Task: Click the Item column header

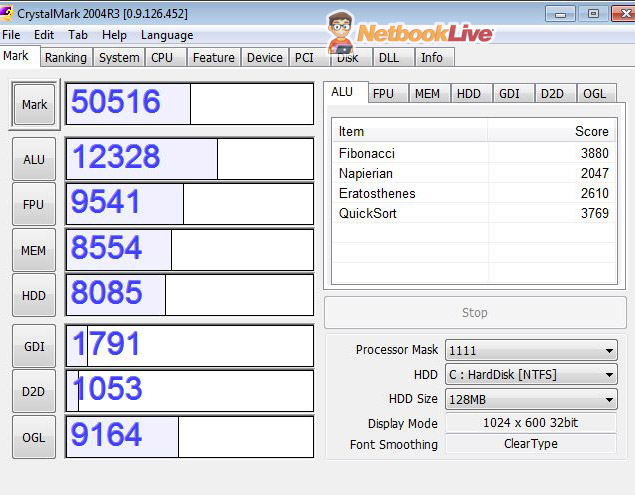Action: pyautogui.click(x=410, y=131)
